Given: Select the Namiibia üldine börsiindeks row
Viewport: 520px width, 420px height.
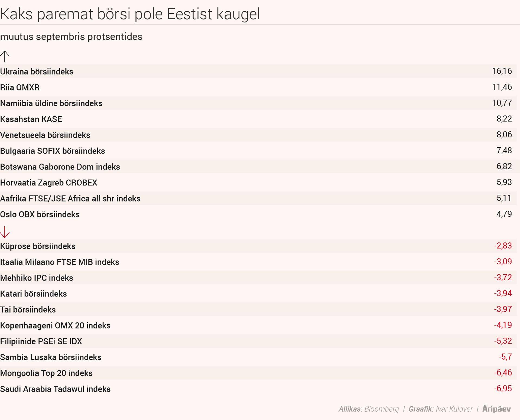Looking at the screenshot, I should coord(51,103).
